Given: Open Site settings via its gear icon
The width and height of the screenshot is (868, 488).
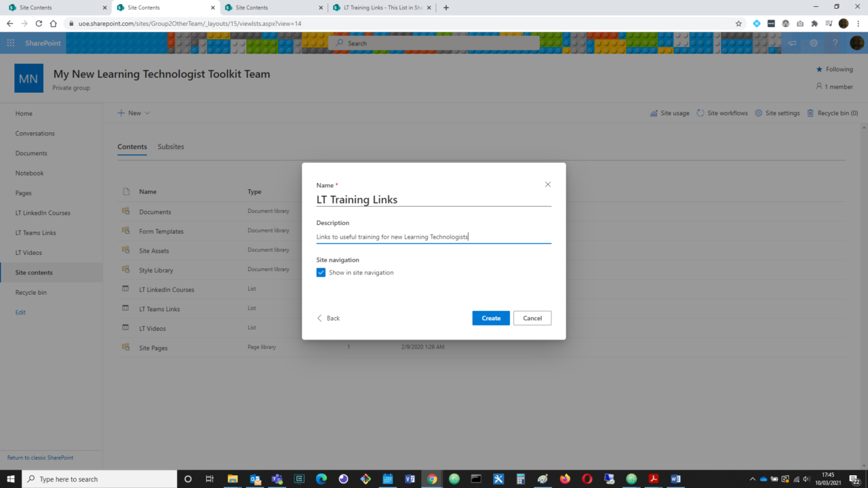Looking at the screenshot, I should click(758, 113).
